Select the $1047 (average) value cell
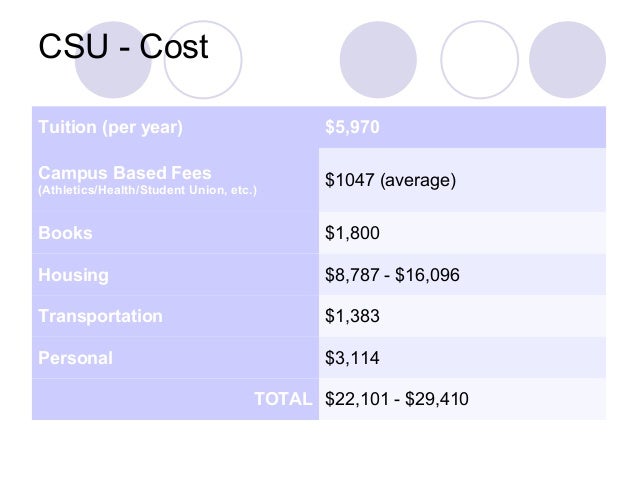 462,180
